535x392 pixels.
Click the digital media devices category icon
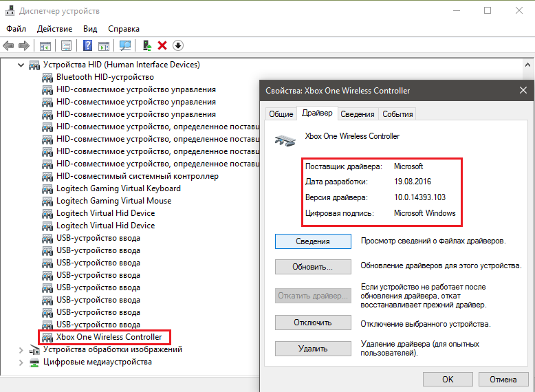pyautogui.click(x=34, y=362)
